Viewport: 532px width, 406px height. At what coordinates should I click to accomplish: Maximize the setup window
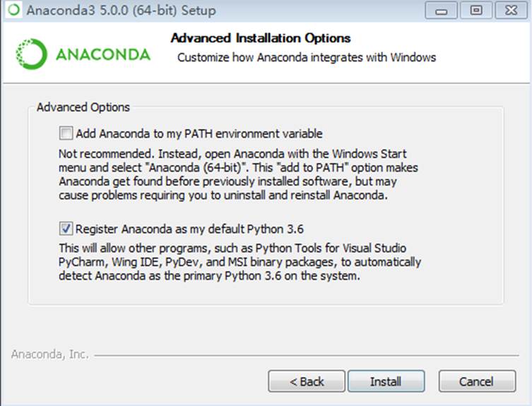tap(476, 10)
